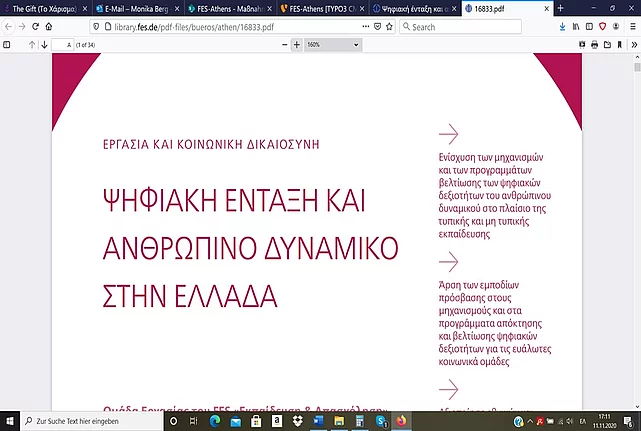Open Firefox account icon

pos(616,27)
